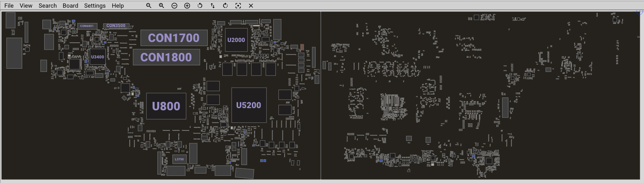Click the magnifier zoom-in icon
Viewport: 644px width, 183px height.
click(x=161, y=5)
